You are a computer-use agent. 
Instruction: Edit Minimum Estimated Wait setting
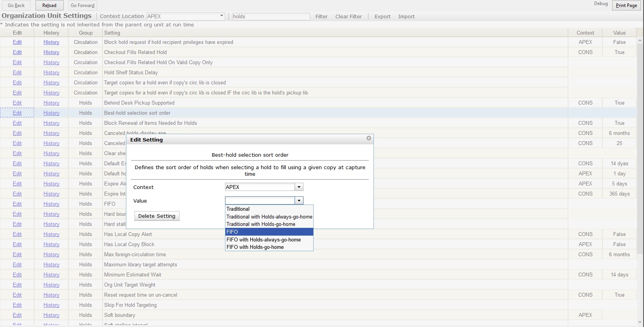click(17, 275)
